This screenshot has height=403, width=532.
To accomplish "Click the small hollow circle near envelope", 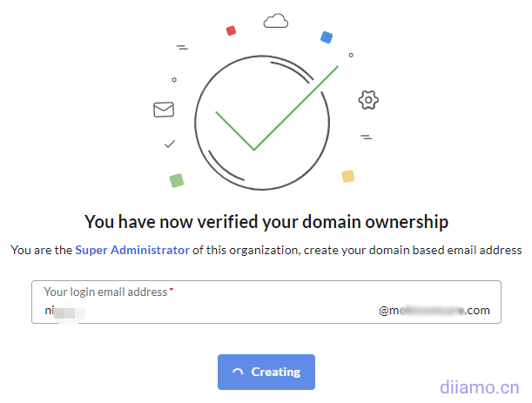I will (174, 80).
